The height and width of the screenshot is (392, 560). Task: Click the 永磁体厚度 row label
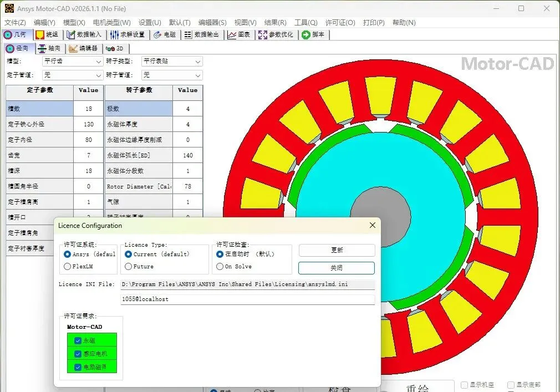139,124
